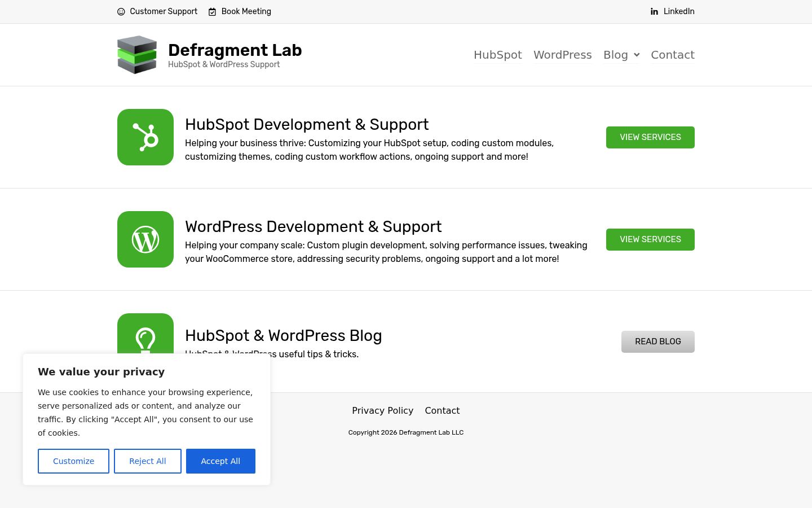Click the 'Copyright 2026 Defragment Lab LLC' text

(406, 432)
